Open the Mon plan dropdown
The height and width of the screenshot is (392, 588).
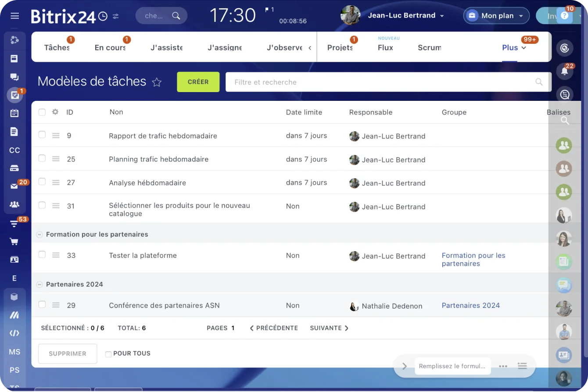[496, 16]
